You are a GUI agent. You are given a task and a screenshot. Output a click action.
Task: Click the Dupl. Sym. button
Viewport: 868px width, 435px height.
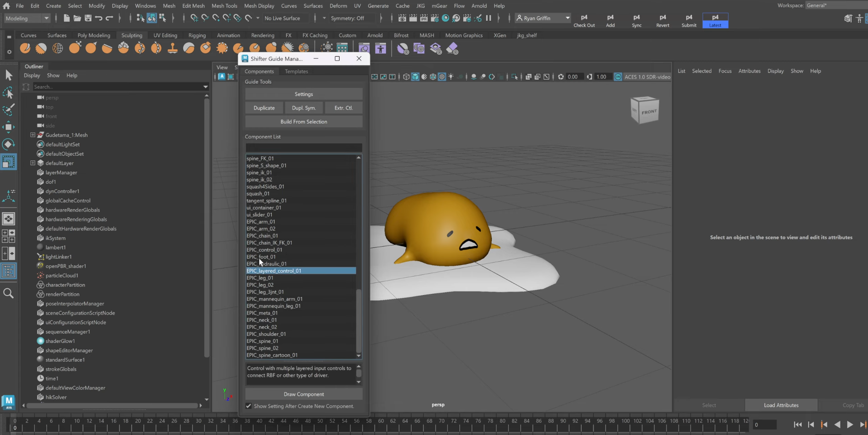(x=304, y=108)
